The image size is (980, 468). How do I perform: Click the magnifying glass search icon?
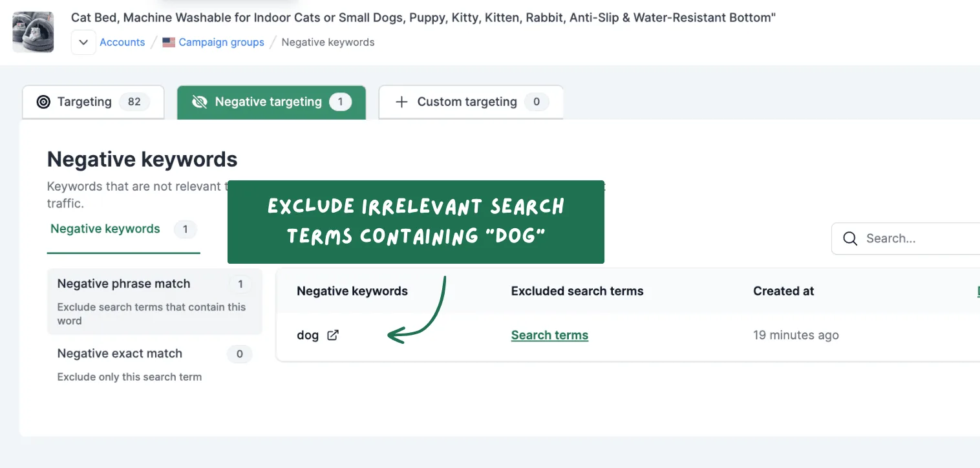tap(851, 239)
